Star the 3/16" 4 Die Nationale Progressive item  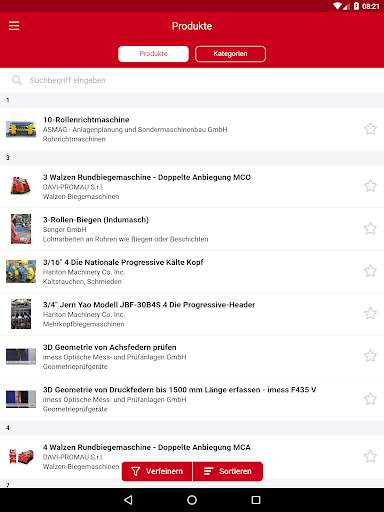click(x=370, y=271)
